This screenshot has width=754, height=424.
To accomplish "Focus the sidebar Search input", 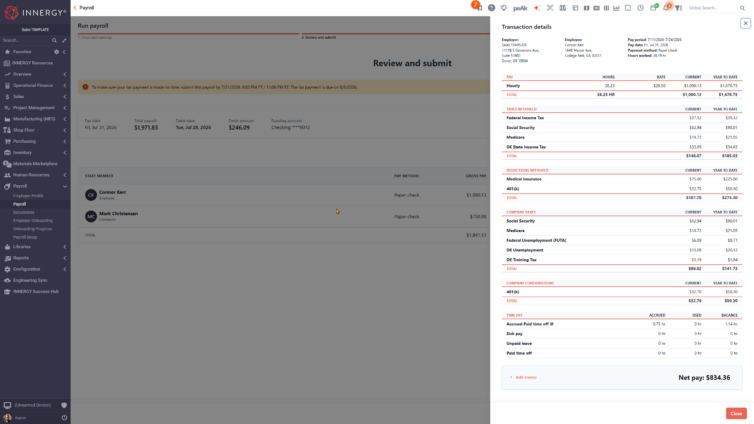I will (26, 40).
